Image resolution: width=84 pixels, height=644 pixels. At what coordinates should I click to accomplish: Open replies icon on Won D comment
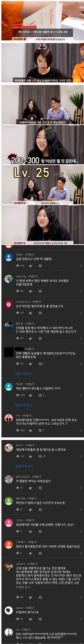40,456
